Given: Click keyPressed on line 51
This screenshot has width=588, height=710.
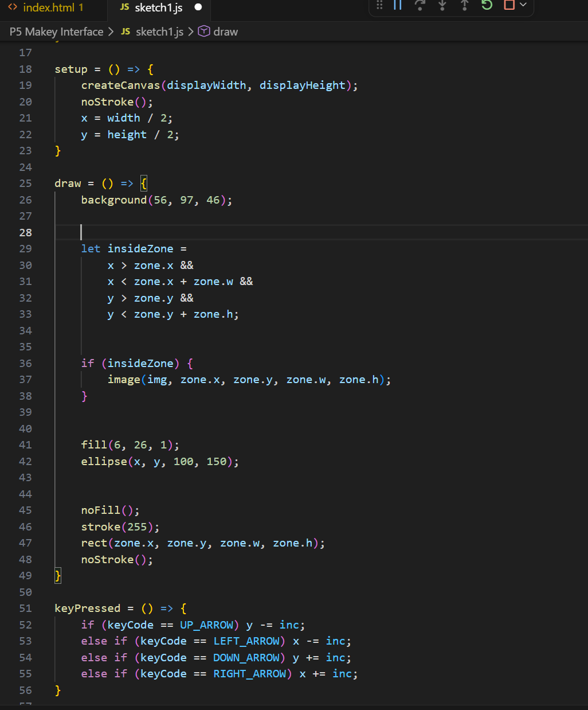Looking at the screenshot, I should (88, 608).
